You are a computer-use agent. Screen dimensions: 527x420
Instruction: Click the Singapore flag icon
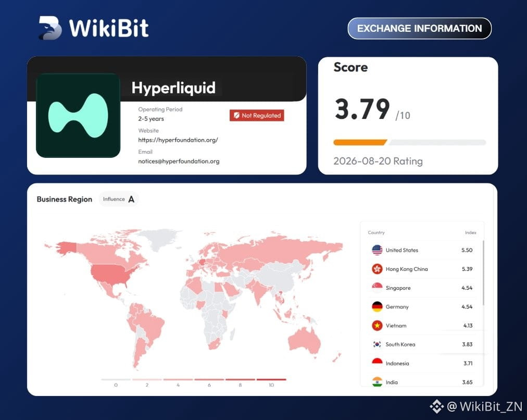377,288
